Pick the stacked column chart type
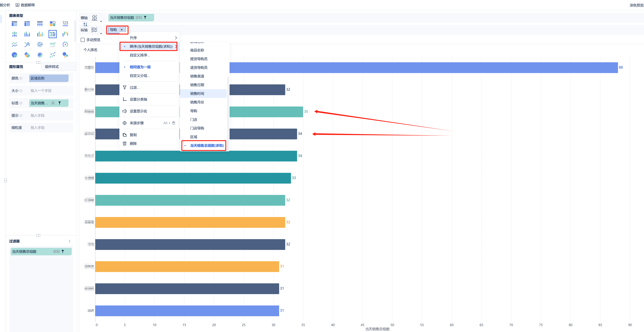This screenshot has width=644, height=332. 27,34
